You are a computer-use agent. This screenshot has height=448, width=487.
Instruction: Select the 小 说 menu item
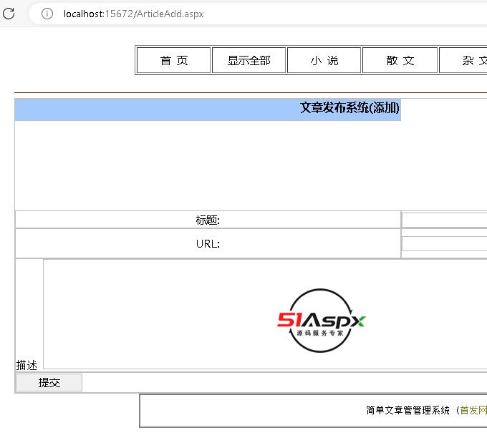[324, 60]
